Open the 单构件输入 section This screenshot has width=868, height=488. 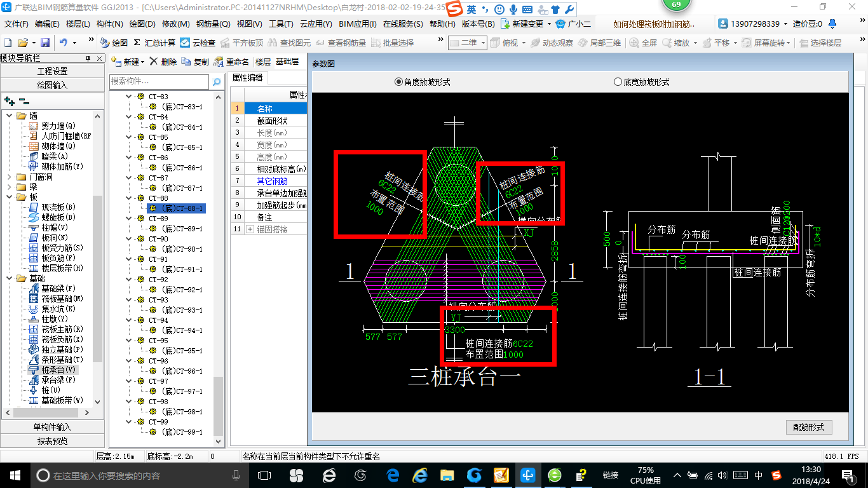52,427
